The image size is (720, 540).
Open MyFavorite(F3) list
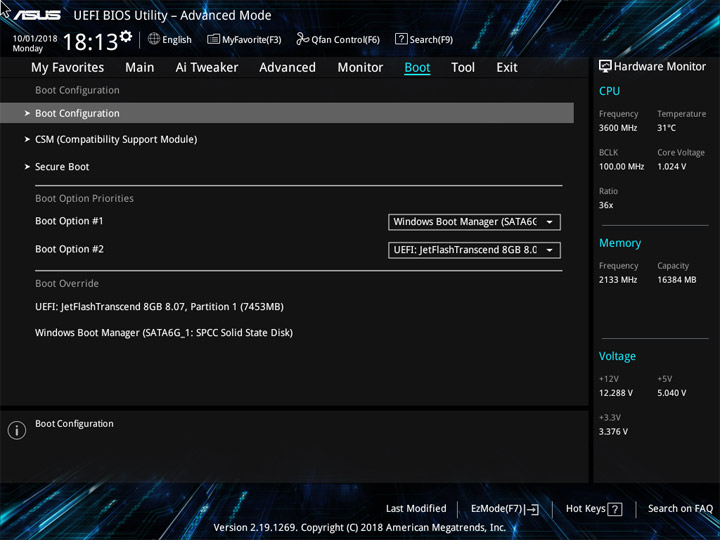coord(244,39)
